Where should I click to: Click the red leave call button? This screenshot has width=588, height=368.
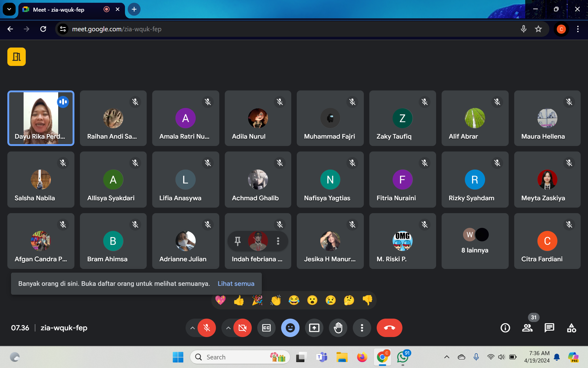(389, 328)
